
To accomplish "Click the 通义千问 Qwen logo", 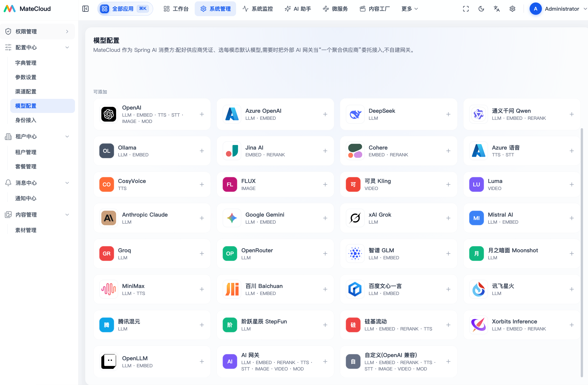I will [x=478, y=114].
